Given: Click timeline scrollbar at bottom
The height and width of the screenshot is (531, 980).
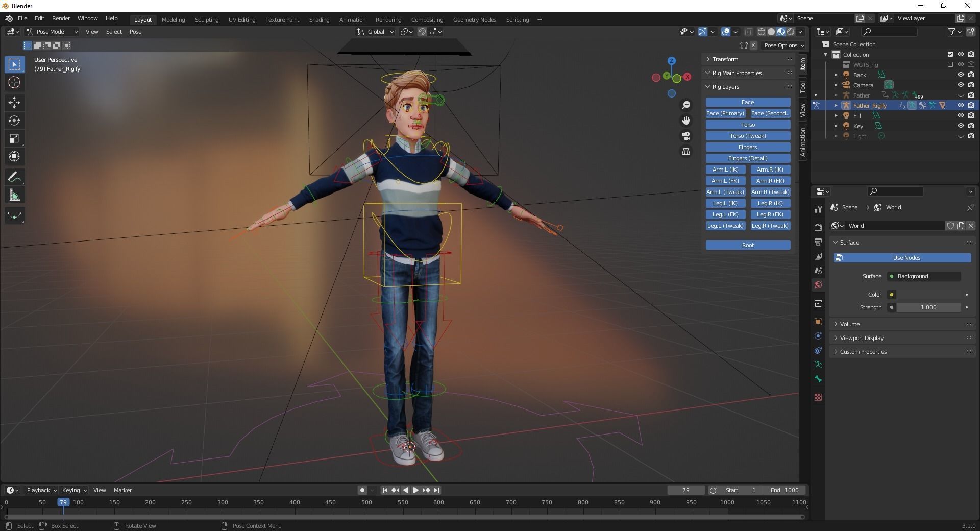Looking at the screenshot, I should point(403,517).
